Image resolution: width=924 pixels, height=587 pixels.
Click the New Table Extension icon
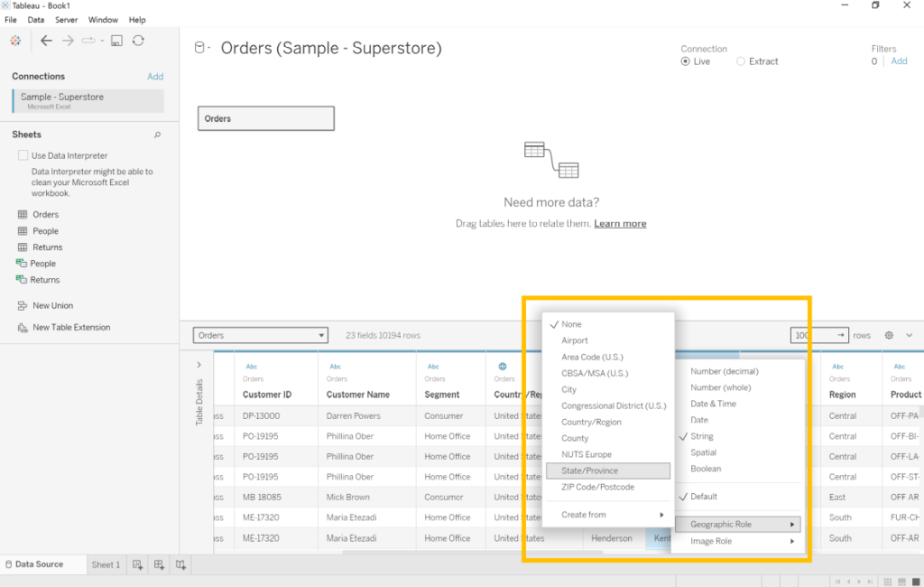pyautogui.click(x=23, y=328)
